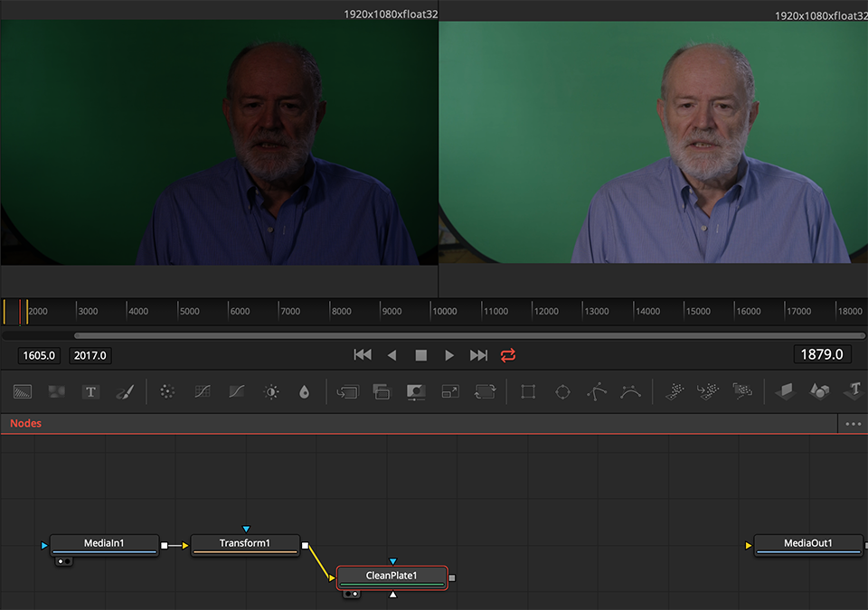Add a Background node from the toolbar
Viewport: 868px width, 610px height.
(22, 392)
